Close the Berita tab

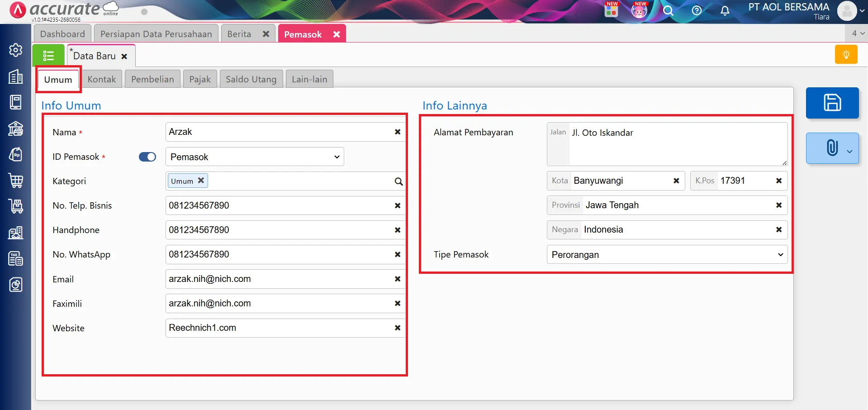pos(266,34)
